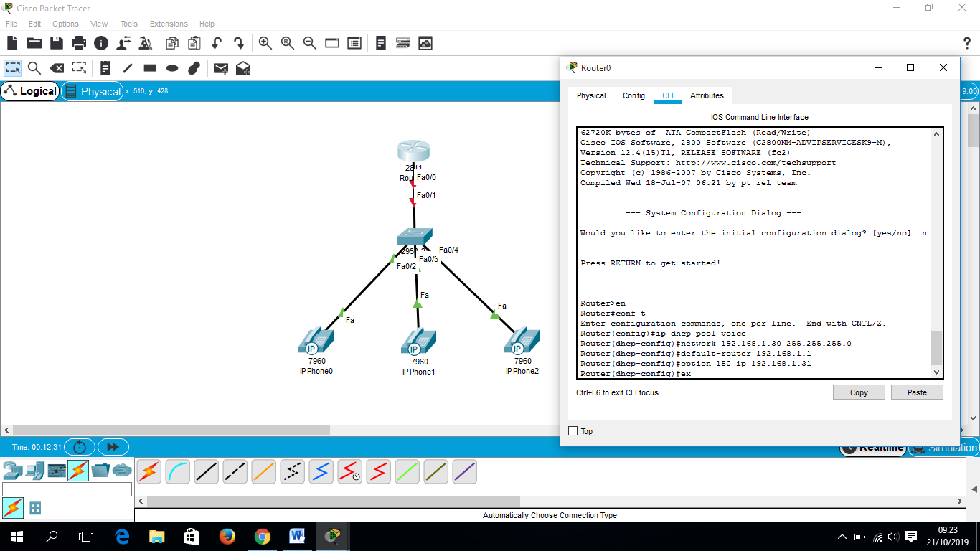The image size is (980, 551).
Task: Click the Paste button in CLI
Action: pyautogui.click(x=917, y=392)
